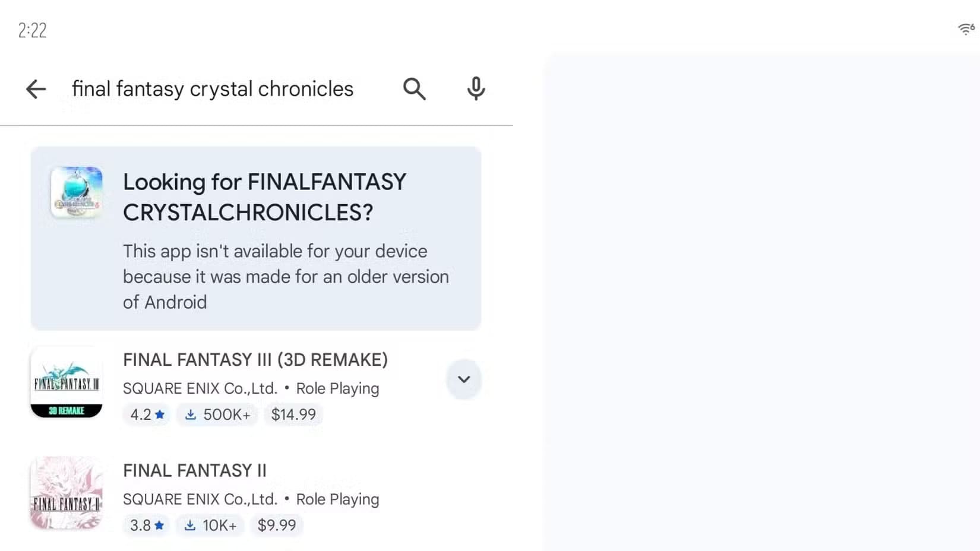The image size is (980, 551).
Task: Tap the download icon beside 10K+
Action: click(191, 525)
